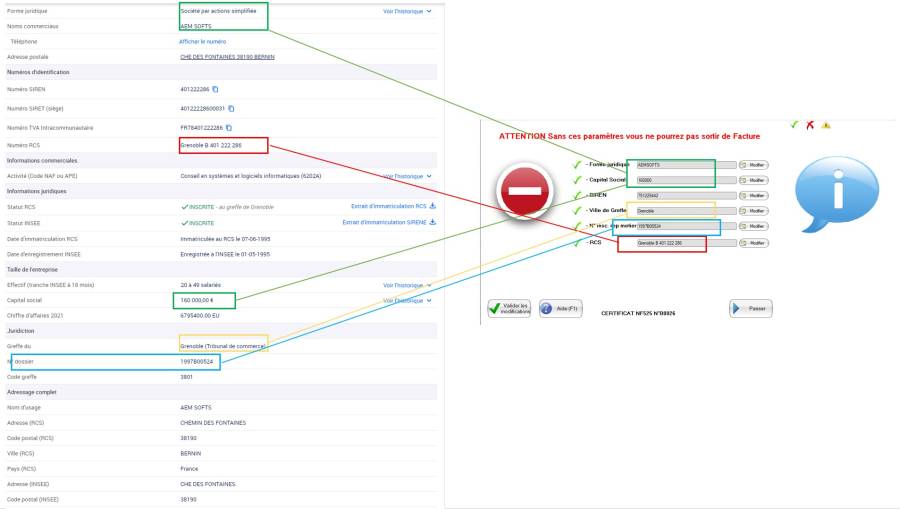Click the Capital Social input field
900x509 pixels.
tap(675, 180)
